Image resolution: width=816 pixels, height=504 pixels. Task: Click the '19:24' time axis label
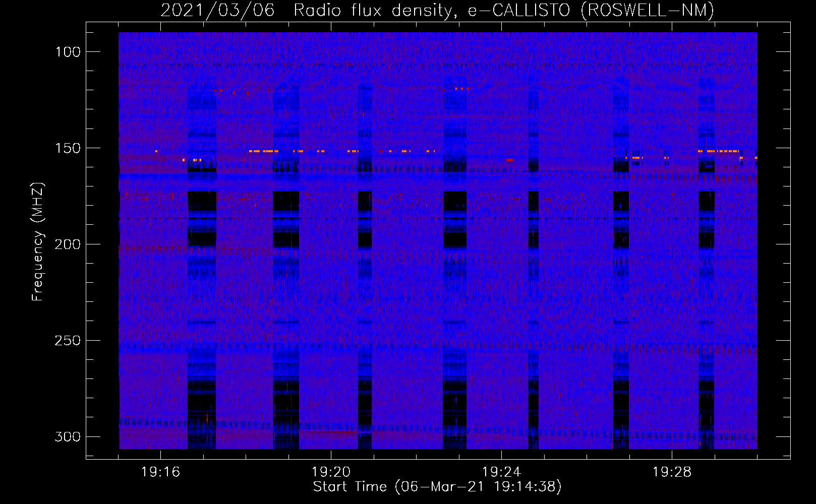pyautogui.click(x=501, y=472)
